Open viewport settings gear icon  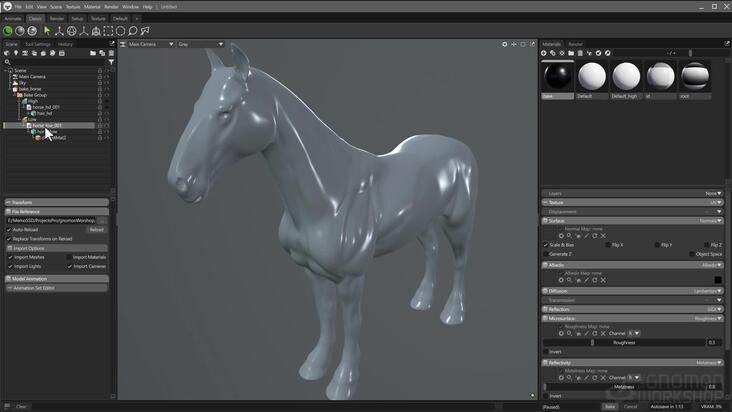(x=505, y=44)
